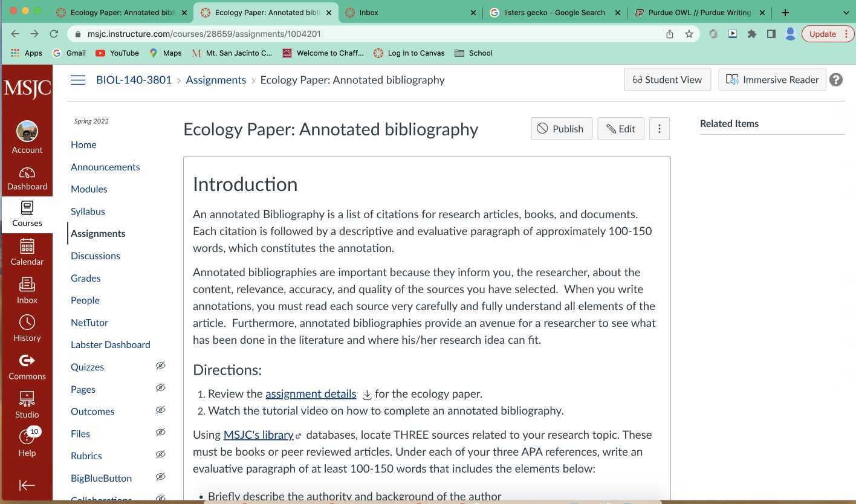Open Help with the notification badge
This screenshot has width=856, height=504.
pos(27,444)
